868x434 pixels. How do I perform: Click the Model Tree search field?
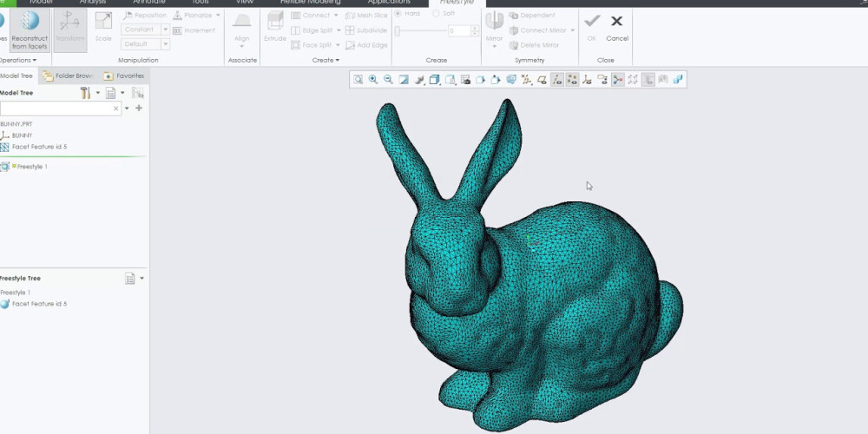(61, 108)
